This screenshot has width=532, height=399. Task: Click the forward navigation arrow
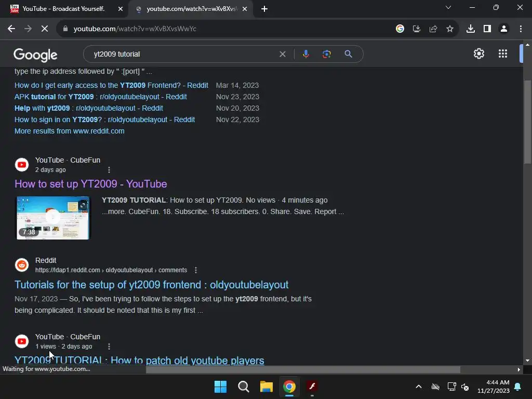tap(28, 29)
